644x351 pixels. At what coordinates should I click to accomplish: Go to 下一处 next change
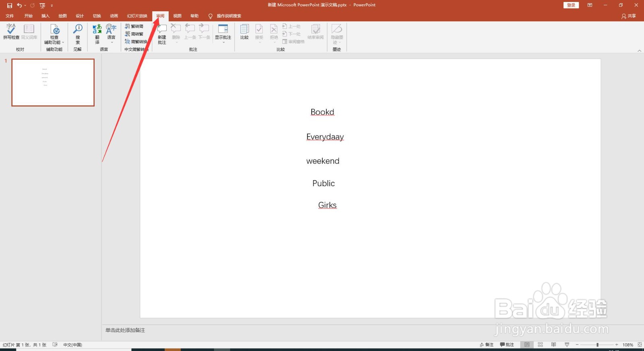pos(291,34)
